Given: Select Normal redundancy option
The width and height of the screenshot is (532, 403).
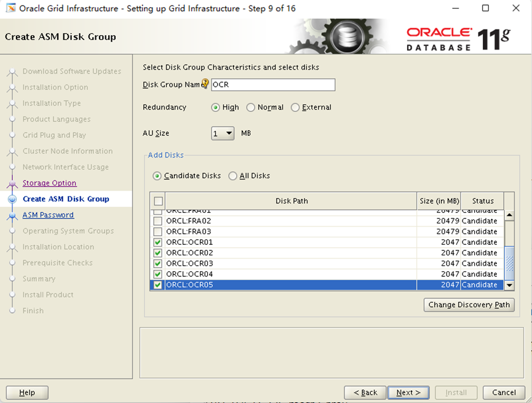Looking at the screenshot, I should coord(251,108).
